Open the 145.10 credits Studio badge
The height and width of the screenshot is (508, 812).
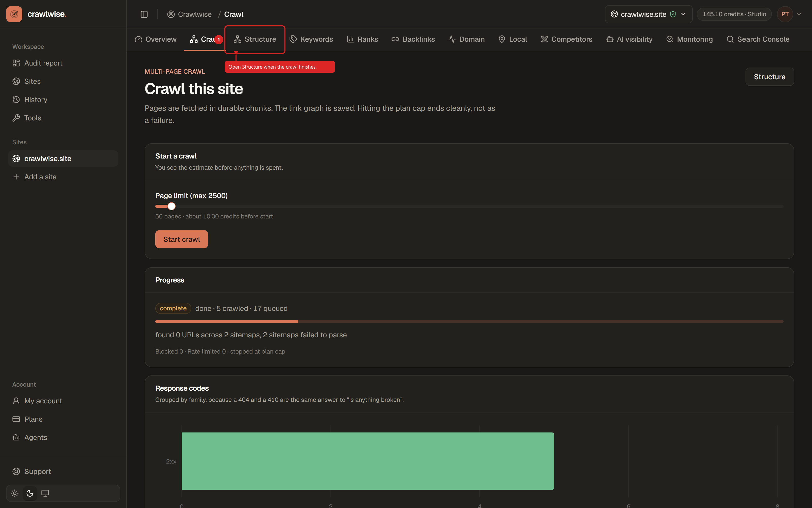734,14
